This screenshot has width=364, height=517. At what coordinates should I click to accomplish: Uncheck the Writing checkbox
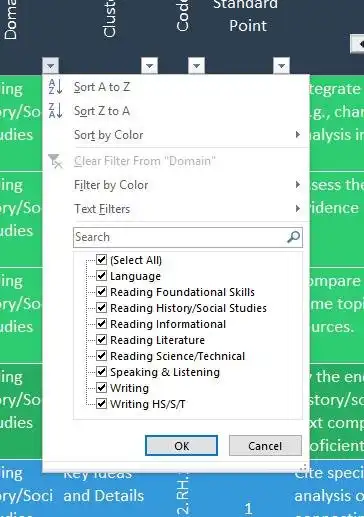pos(101,388)
